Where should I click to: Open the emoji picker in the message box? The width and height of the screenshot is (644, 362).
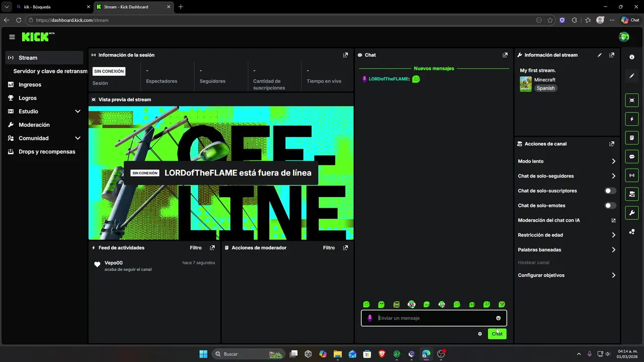pyautogui.click(x=499, y=318)
